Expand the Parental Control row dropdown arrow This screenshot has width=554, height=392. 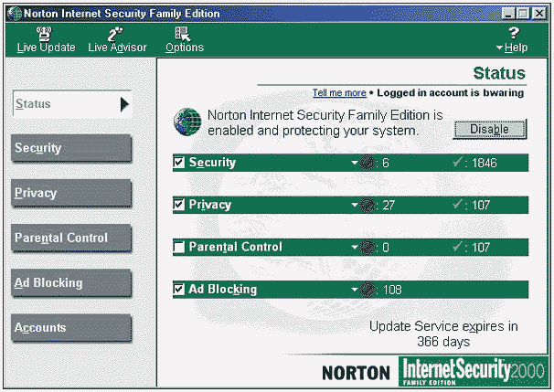click(355, 248)
